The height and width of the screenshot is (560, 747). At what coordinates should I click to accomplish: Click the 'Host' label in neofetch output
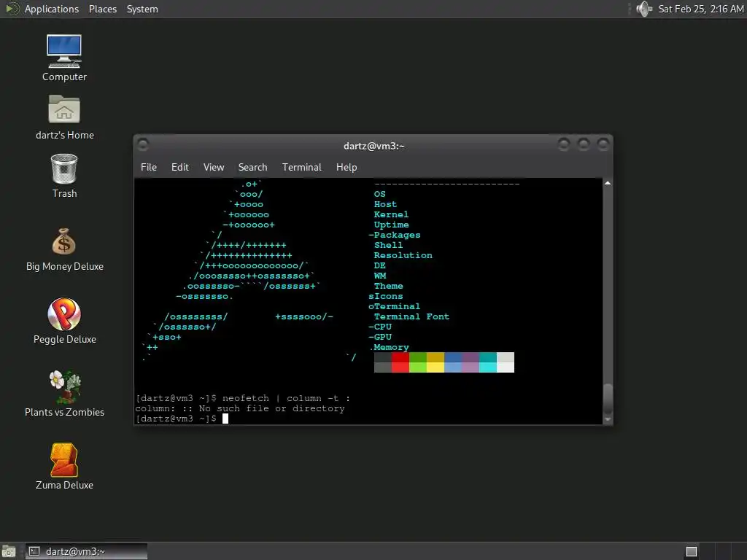[x=385, y=204]
